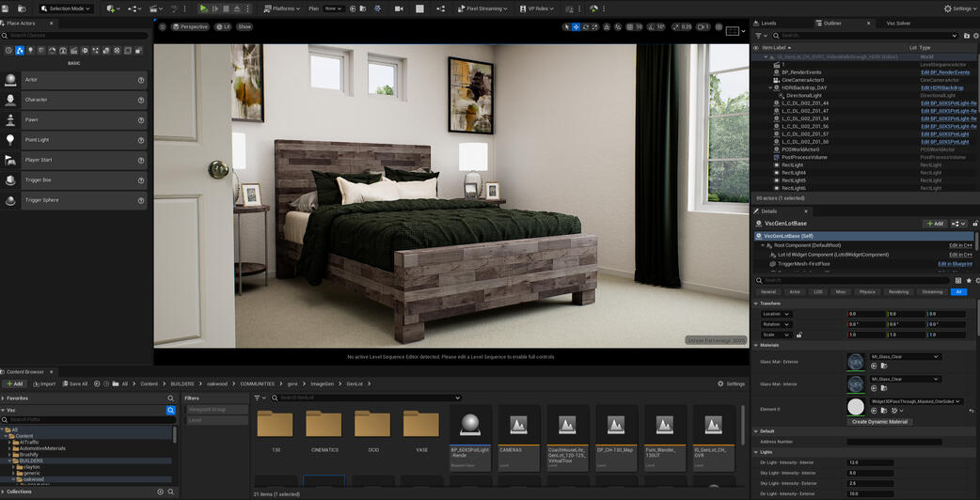This screenshot has height=500, width=980.
Task: Open the Selection Mode dropdown
Action: 68,8
